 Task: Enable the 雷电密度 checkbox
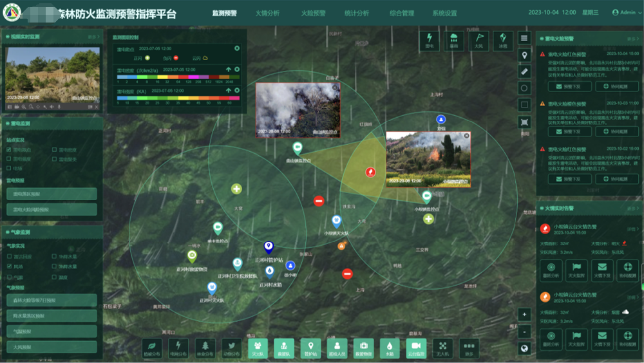54,150
